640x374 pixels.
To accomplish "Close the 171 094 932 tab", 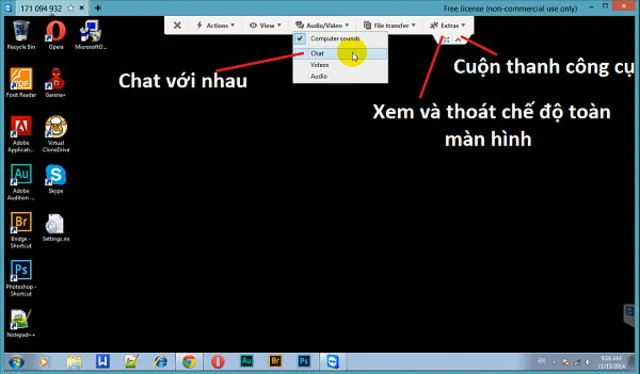I will click(x=82, y=8).
